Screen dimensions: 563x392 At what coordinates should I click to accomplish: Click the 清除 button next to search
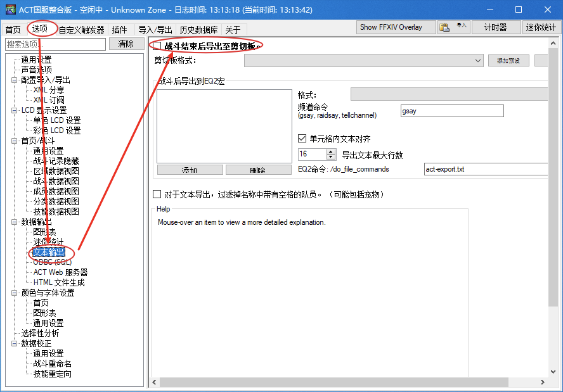[126, 44]
